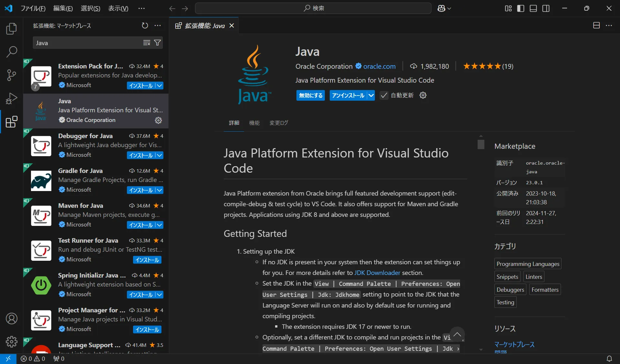Open ports forwarded status item

59,359
